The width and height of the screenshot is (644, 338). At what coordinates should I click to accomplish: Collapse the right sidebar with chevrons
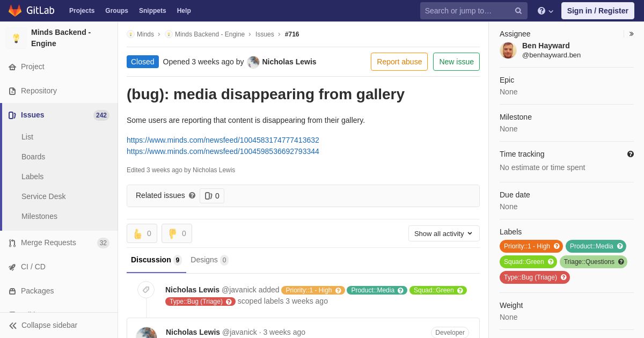pyautogui.click(x=631, y=34)
